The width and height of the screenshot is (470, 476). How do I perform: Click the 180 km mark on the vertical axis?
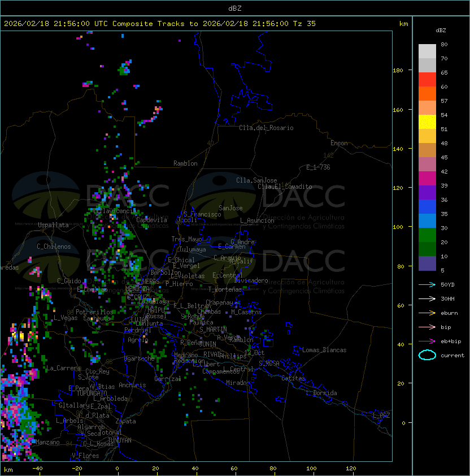[x=398, y=71]
